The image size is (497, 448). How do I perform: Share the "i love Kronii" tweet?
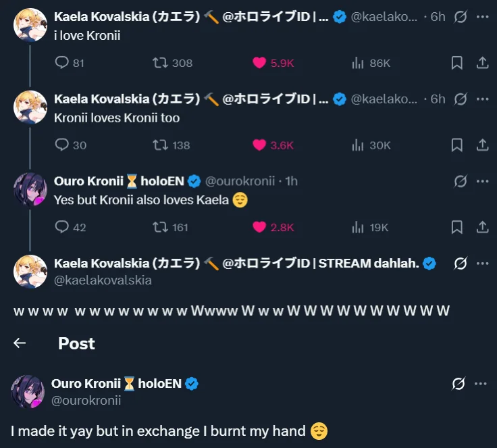tap(482, 63)
